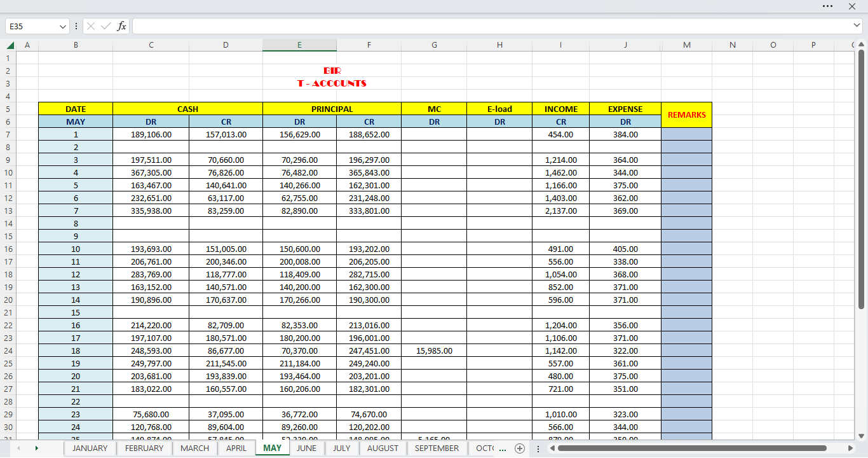The image size is (868, 458).
Task: Click the MC header cell
Action: pyautogui.click(x=434, y=109)
